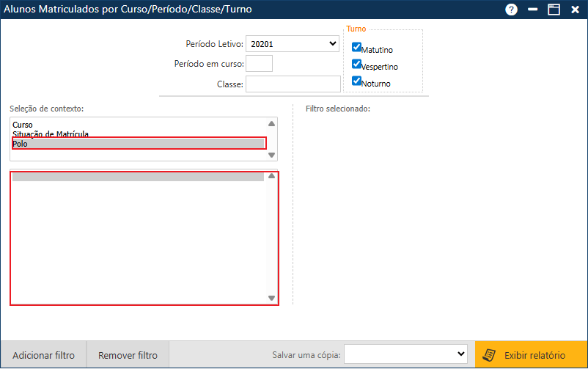The height and width of the screenshot is (369, 588).
Task: Select the highlighted first row in values list
Action: (x=138, y=177)
